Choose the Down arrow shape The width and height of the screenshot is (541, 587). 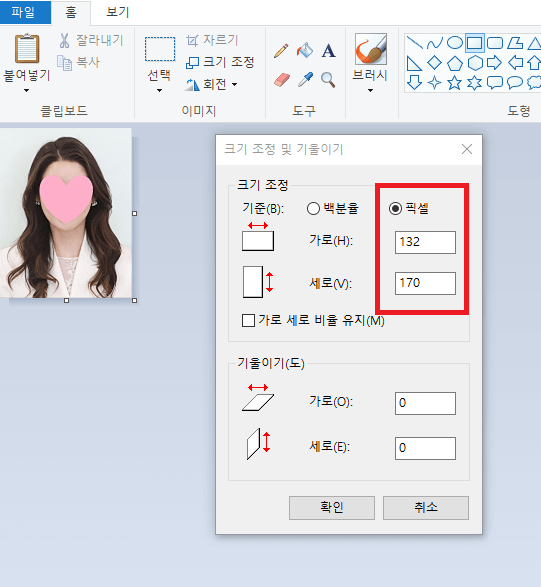coord(414,83)
